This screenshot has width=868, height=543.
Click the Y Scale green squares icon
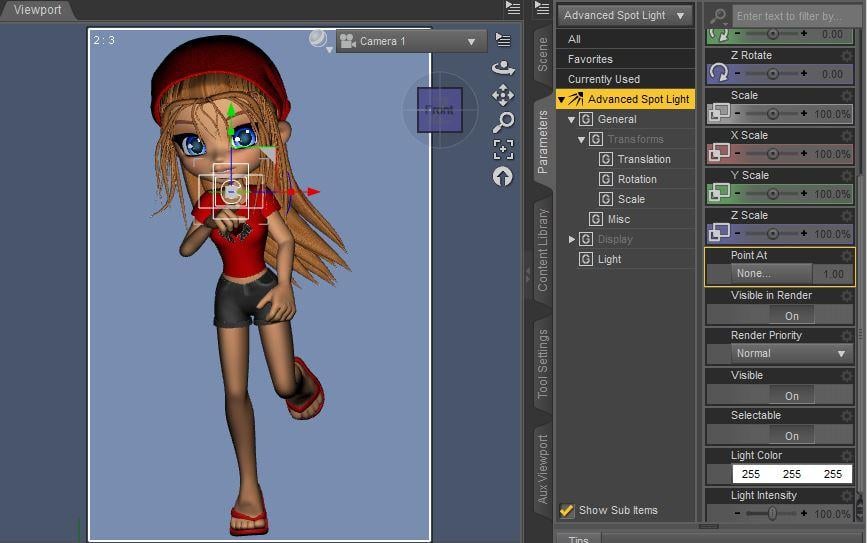click(x=719, y=193)
